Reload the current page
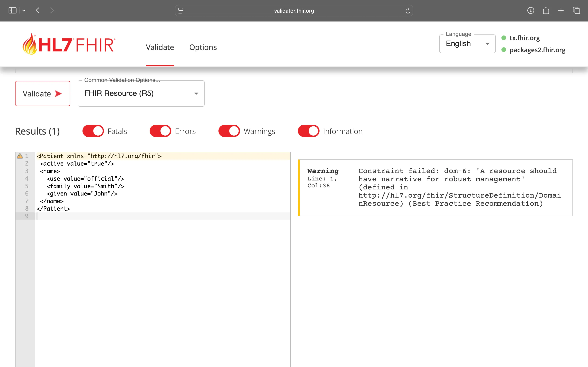The width and height of the screenshot is (588, 367). click(408, 10)
